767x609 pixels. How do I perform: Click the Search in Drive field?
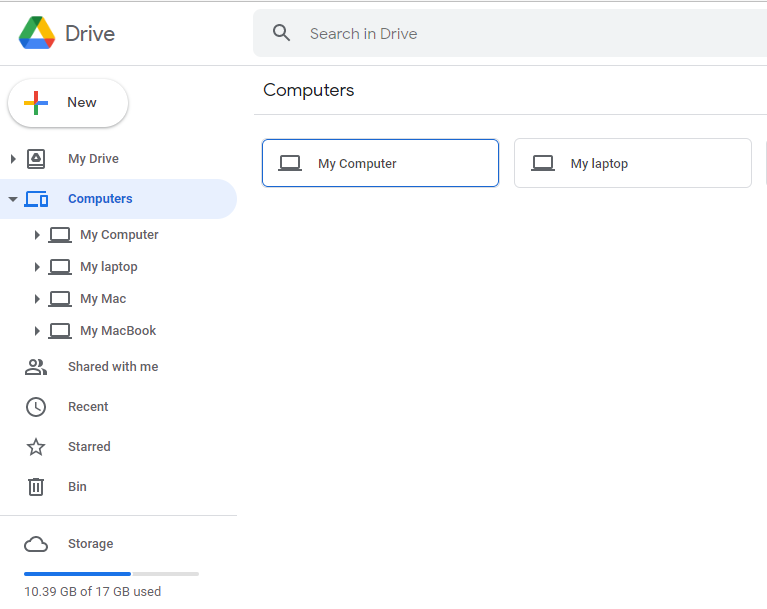[x=510, y=33]
